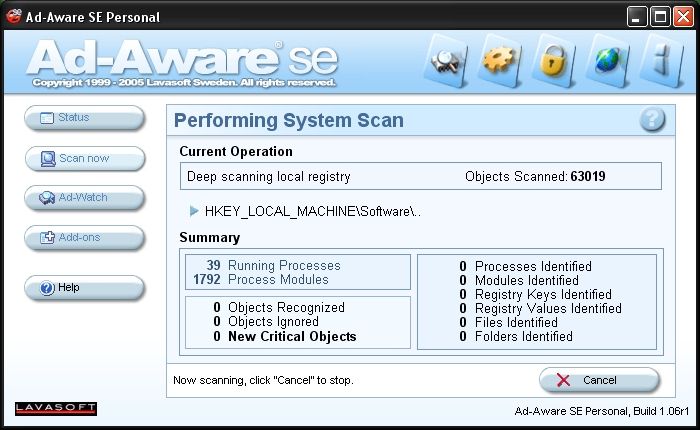Click the info 'i' icon in header

[662, 61]
